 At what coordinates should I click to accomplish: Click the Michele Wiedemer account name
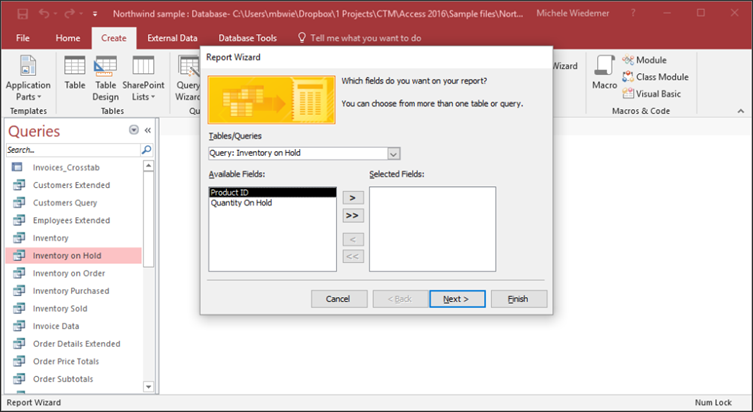click(572, 13)
